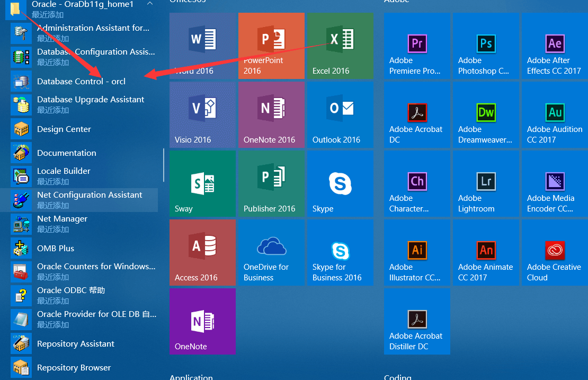This screenshot has width=588, height=380.
Task: Launch Adobe Premiere Pro tile
Action: pos(417,46)
